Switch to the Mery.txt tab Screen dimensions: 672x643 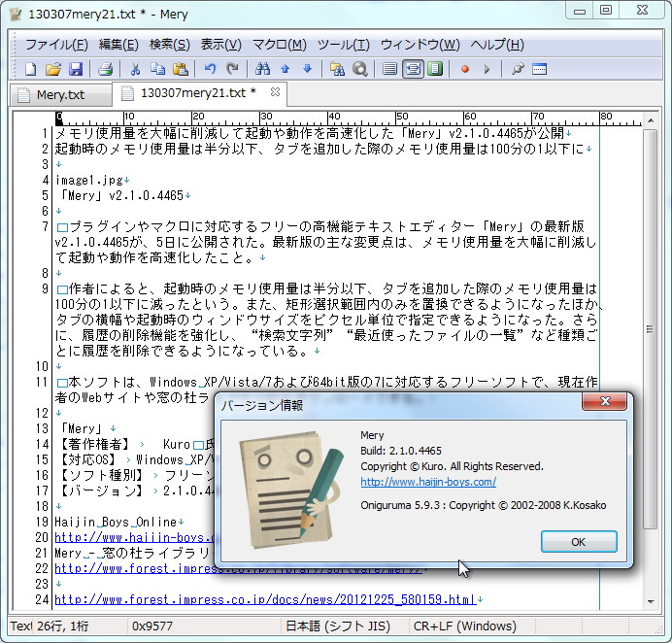pos(61,95)
